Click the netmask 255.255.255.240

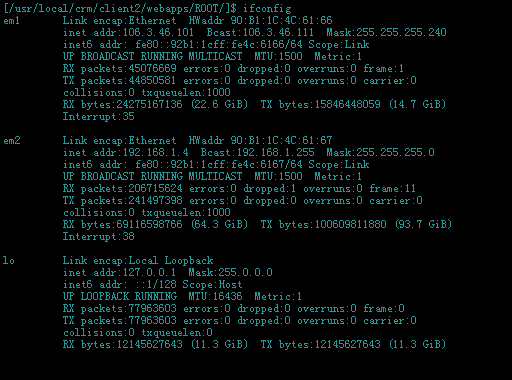pyautogui.click(x=401, y=32)
